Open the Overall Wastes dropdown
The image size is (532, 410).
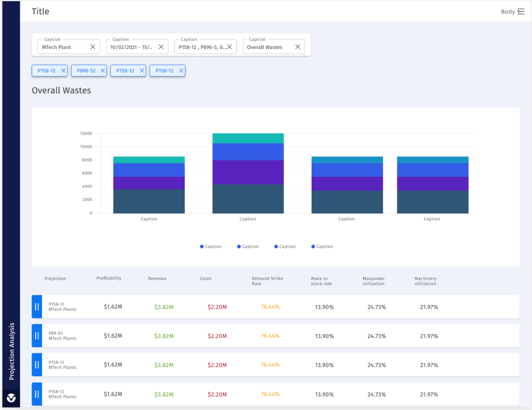(x=266, y=47)
